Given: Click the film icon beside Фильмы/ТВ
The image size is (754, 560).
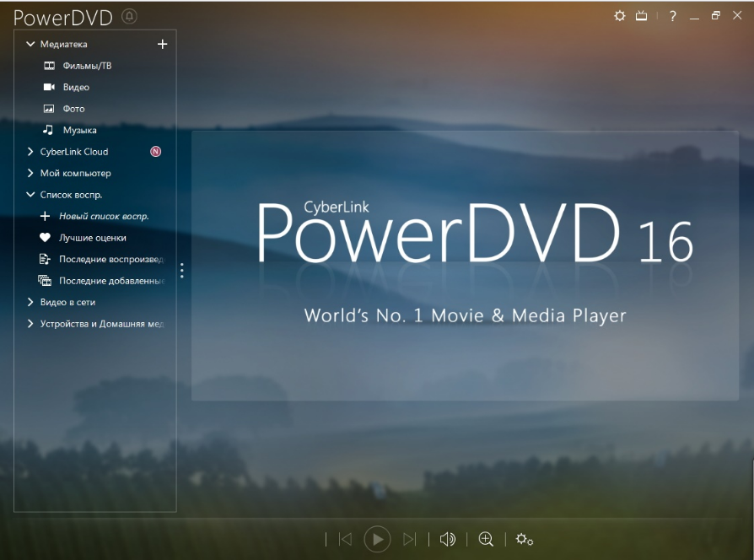Looking at the screenshot, I should pos(49,66).
